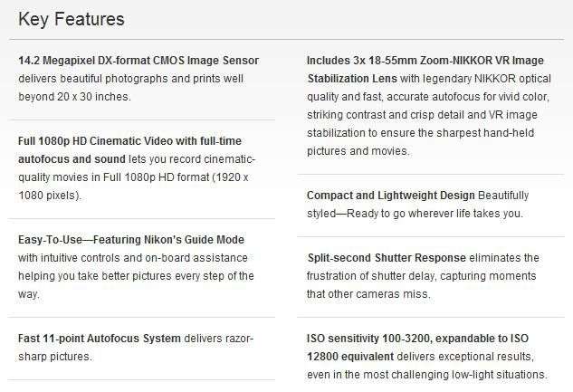Screen dimensions: 573x392
Task: Select the Fast 11-point Autofocus System heading
Action: 100,339
